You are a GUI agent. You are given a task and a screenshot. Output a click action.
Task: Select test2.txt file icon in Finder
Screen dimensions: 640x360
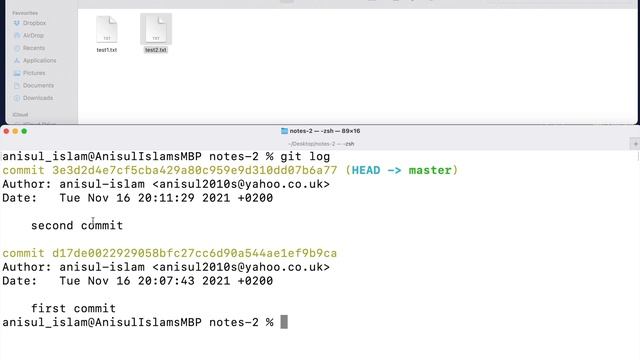tap(156, 29)
